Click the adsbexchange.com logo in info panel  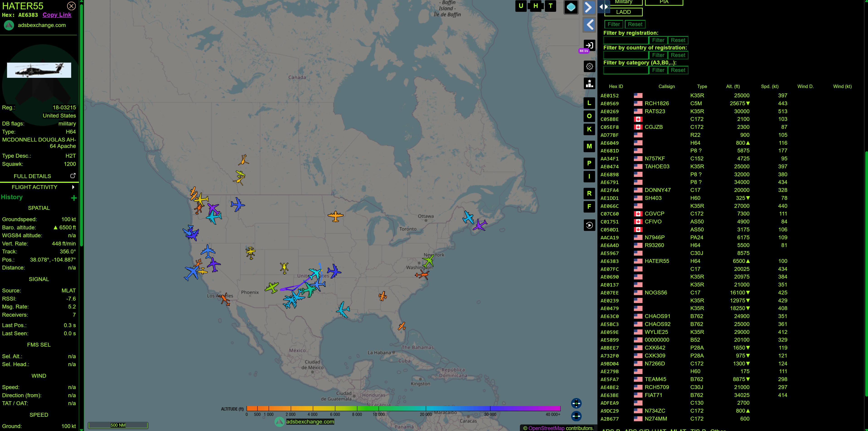click(9, 25)
